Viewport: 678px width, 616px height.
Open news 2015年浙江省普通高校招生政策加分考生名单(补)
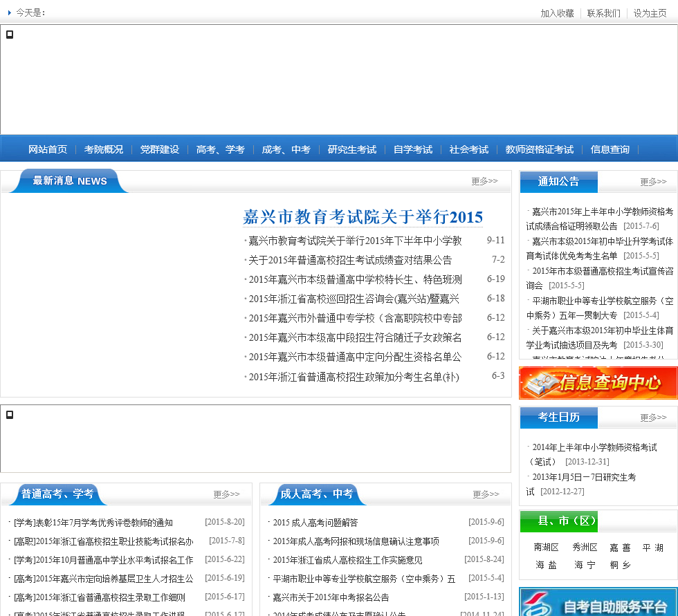click(x=354, y=377)
